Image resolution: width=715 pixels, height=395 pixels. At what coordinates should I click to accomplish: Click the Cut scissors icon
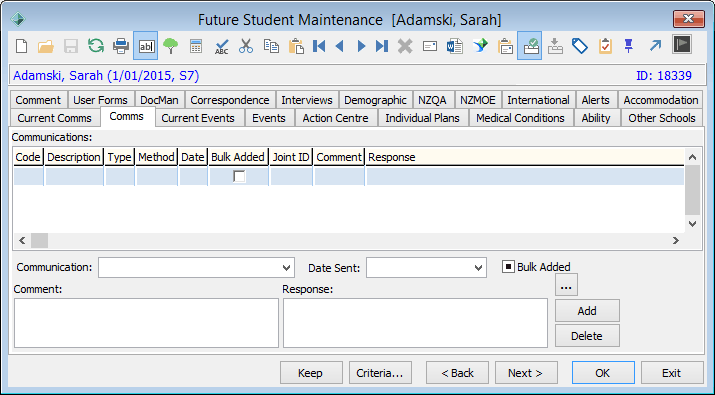[x=246, y=46]
